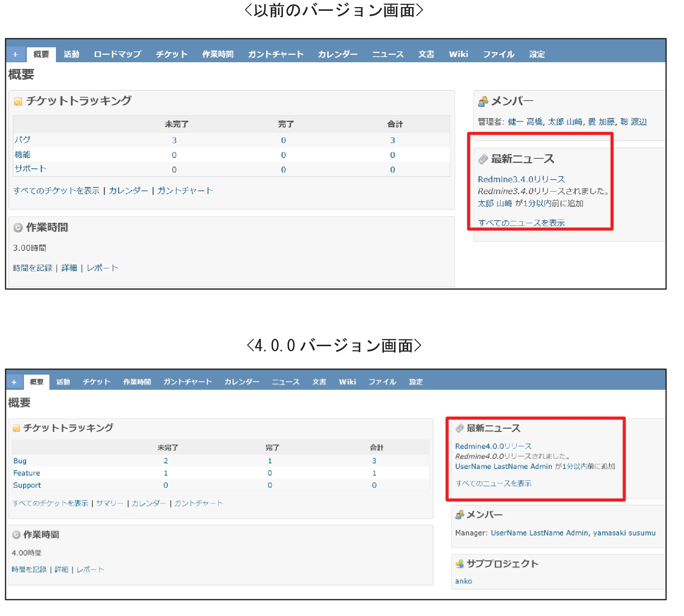Open バグ tracker link

click(x=22, y=140)
